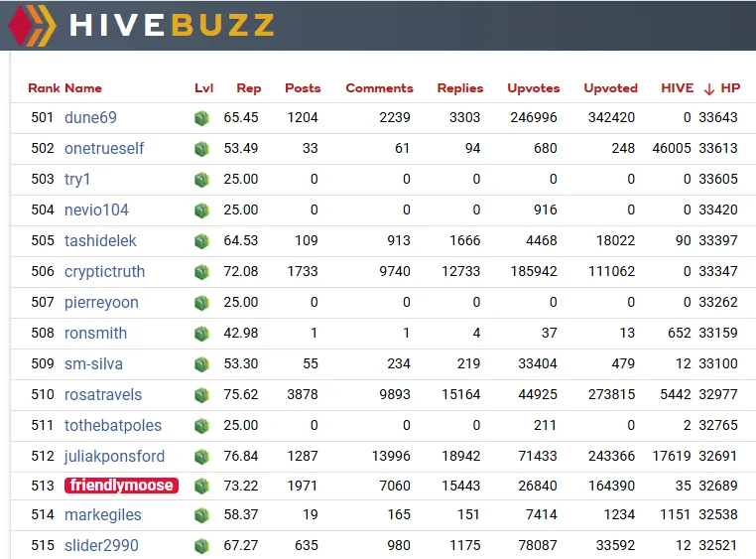Open try1's profile link

77,180
